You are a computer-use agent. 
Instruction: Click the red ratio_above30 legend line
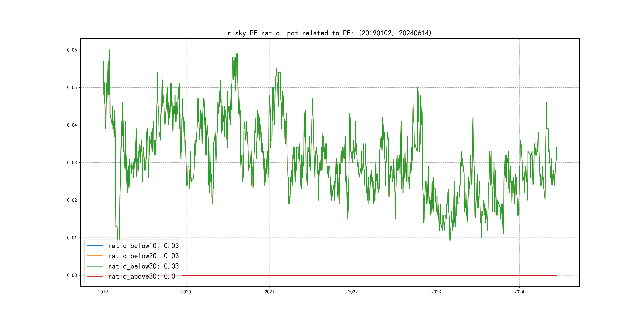[94, 276]
